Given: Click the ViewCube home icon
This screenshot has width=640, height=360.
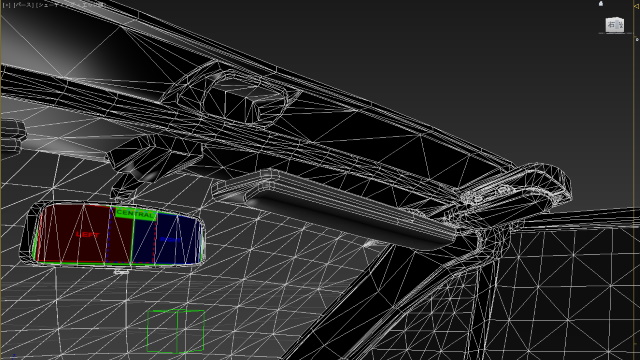Looking at the screenshot, I should [x=600, y=4].
